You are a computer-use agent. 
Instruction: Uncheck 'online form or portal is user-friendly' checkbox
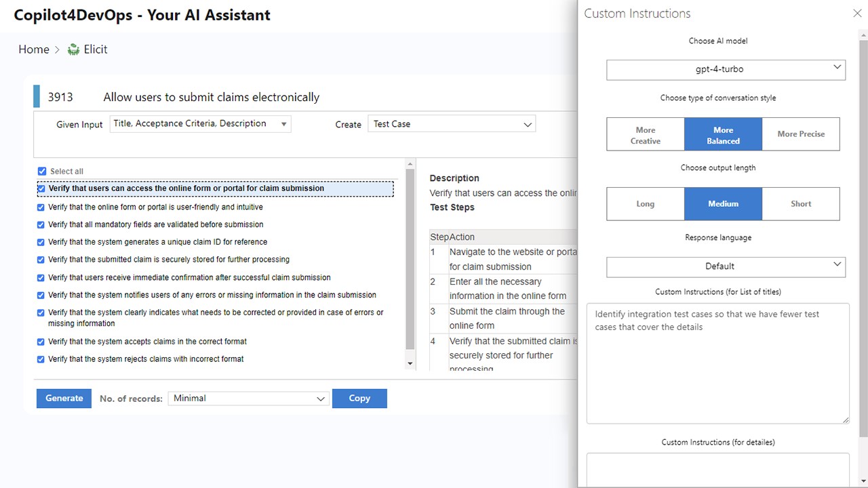tap(41, 207)
